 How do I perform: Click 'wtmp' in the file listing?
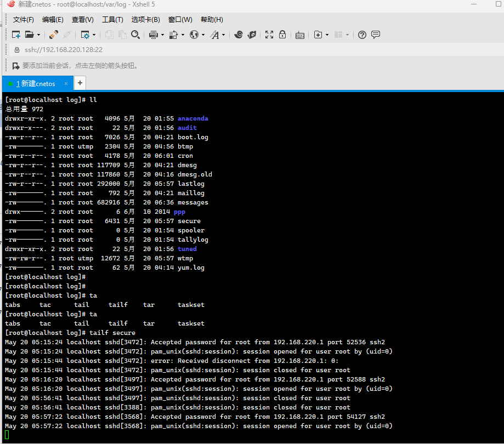185,258
